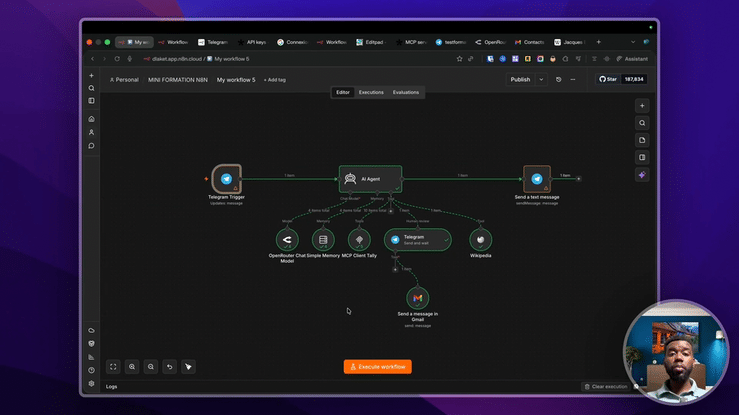Click Clear execution button
739x415 pixels.
point(606,386)
